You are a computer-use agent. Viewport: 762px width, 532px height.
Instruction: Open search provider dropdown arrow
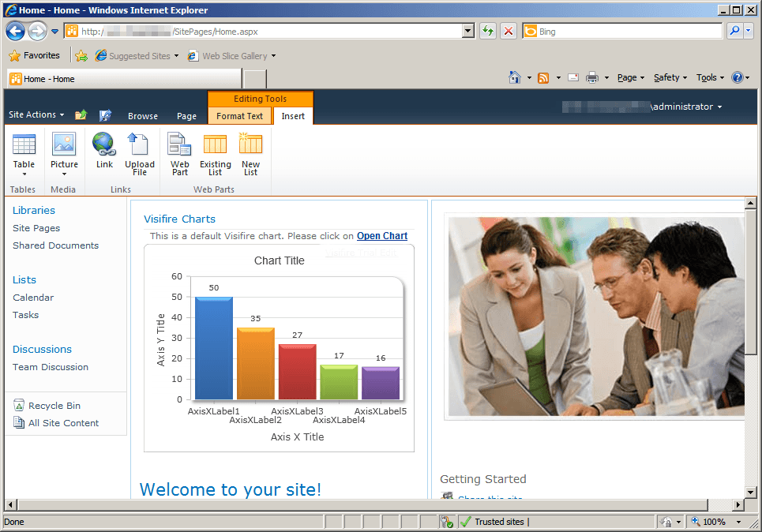click(748, 31)
